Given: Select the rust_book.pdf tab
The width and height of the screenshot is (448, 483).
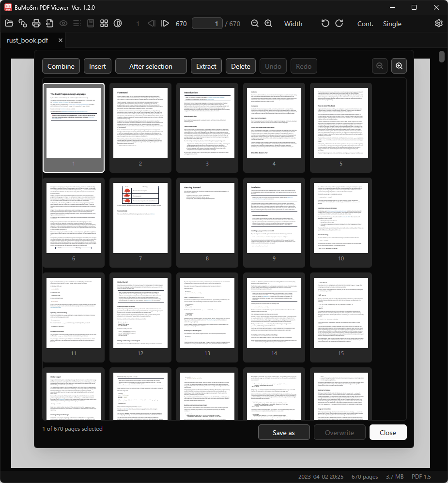Looking at the screenshot, I should coord(28,40).
